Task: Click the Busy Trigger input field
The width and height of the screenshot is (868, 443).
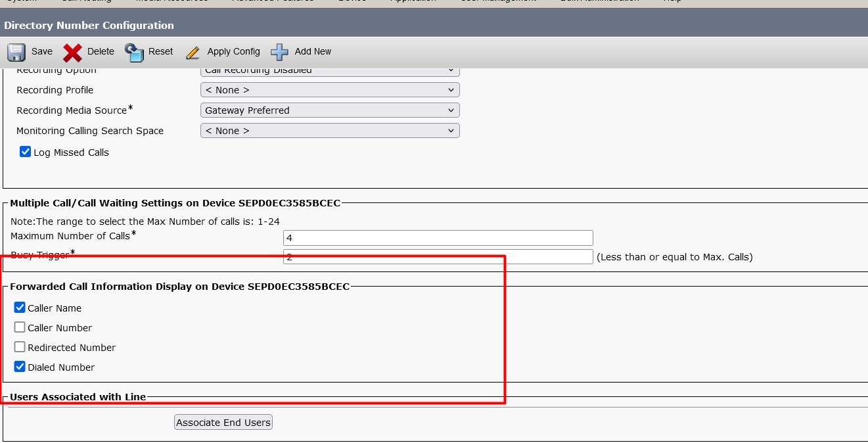Action: [438, 256]
